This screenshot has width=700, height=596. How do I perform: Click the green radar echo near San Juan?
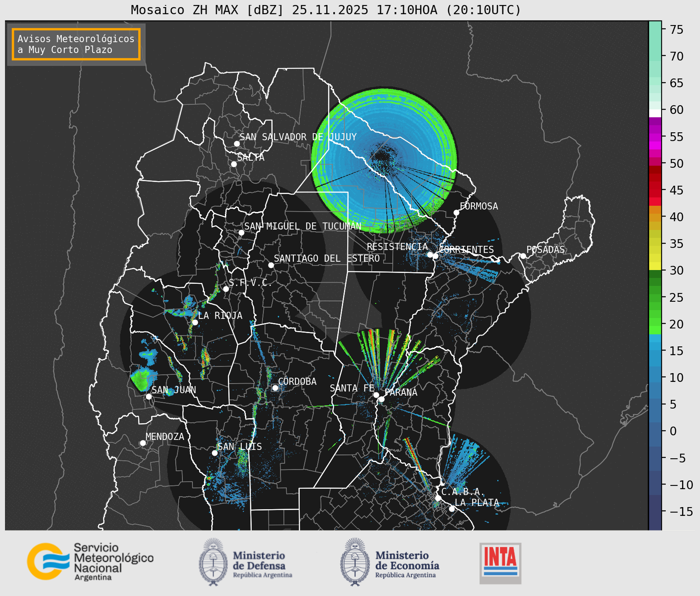coord(141,379)
